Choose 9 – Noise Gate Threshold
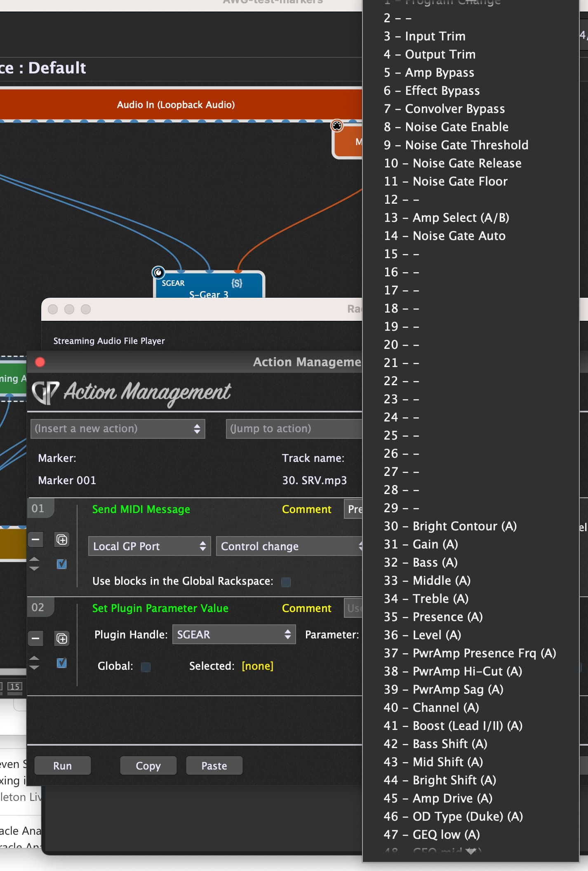This screenshot has height=871, width=588. [x=471, y=145]
